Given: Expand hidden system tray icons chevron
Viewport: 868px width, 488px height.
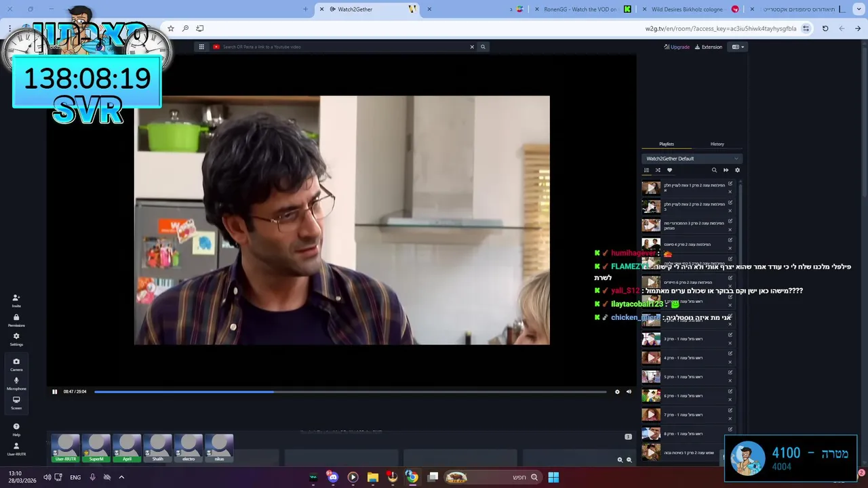Looking at the screenshot, I should pyautogui.click(x=121, y=477).
